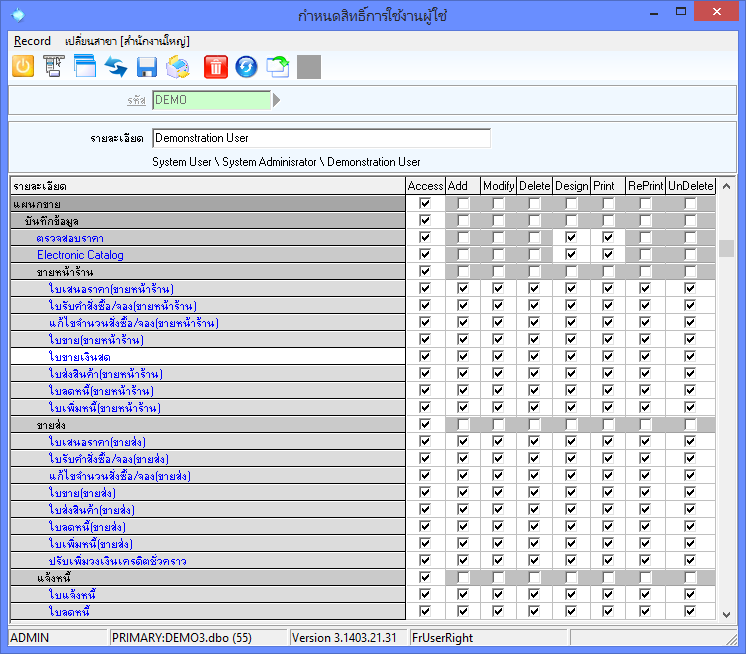Toggle Access checkbox for Electronic Catalog

(426, 255)
